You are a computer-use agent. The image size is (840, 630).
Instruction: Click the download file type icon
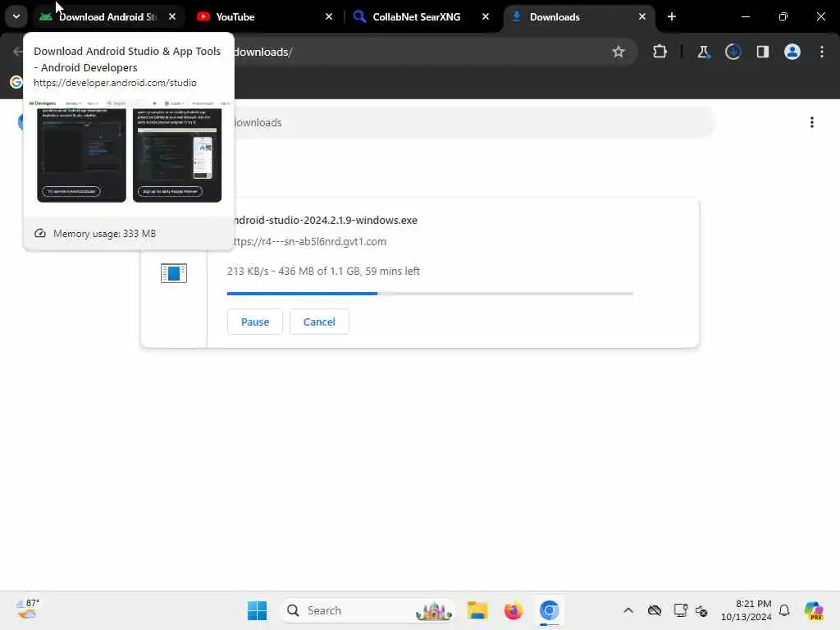pyautogui.click(x=174, y=273)
